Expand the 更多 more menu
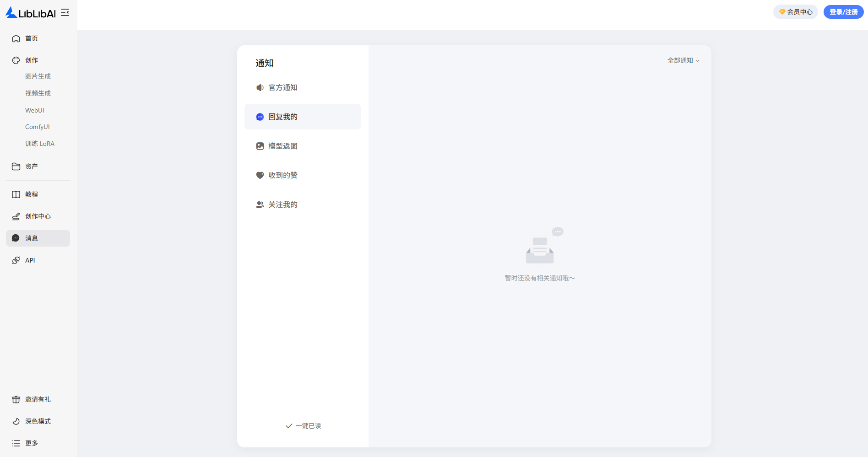Image resolution: width=868 pixels, height=457 pixels. click(x=31, y=443)
